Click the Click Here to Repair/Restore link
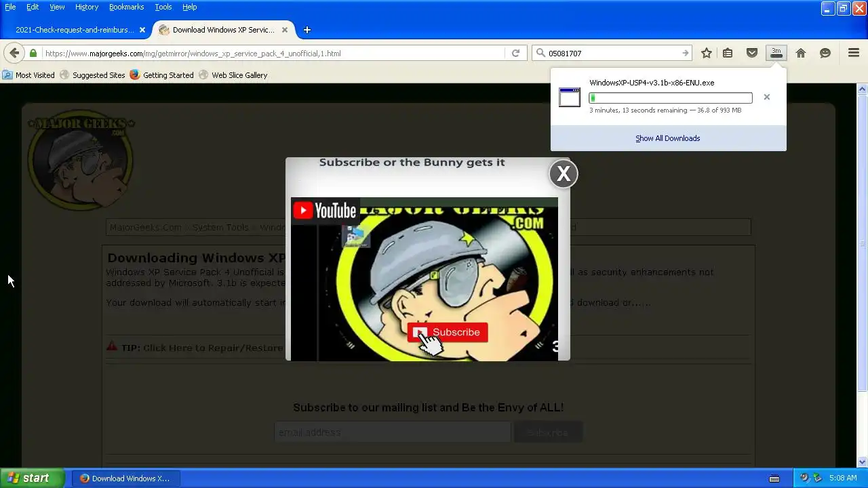The height and width of the screenshot is (488, 868). [x=213, y=348]
